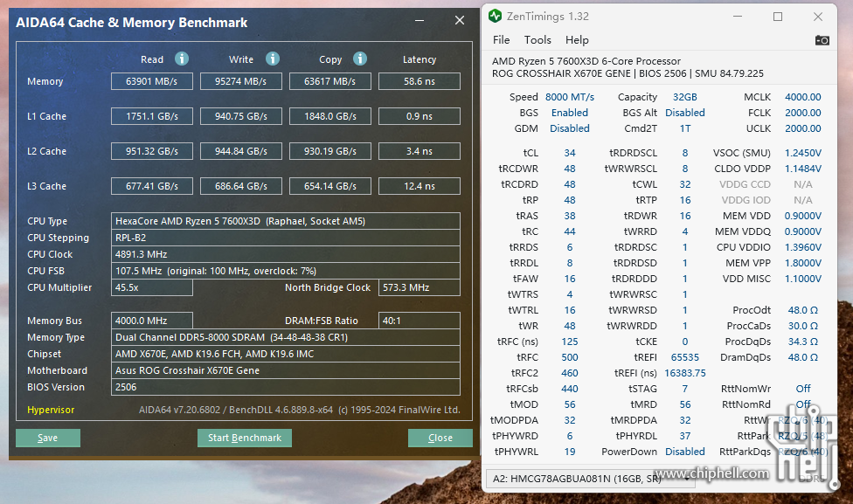
Task: Click the BIOS Version field 2506
Action: 286,387
